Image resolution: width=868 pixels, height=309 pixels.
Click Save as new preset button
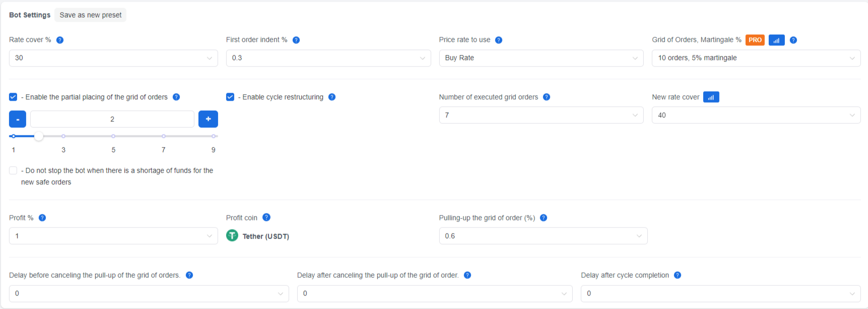(x=91, y=15)
